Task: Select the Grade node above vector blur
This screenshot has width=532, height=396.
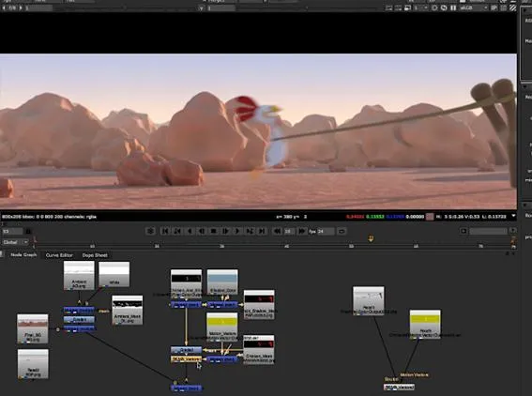Action: pos(187,349)
